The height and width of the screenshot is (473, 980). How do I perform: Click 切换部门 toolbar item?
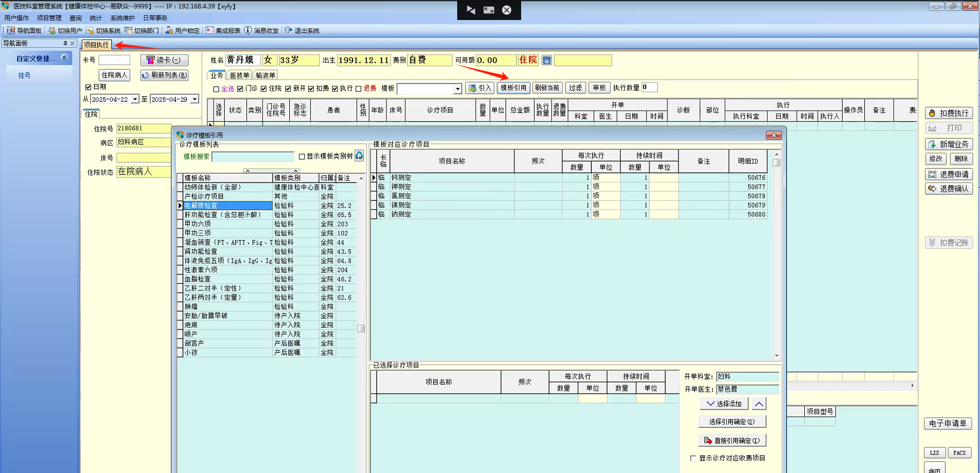coord(142,31)
